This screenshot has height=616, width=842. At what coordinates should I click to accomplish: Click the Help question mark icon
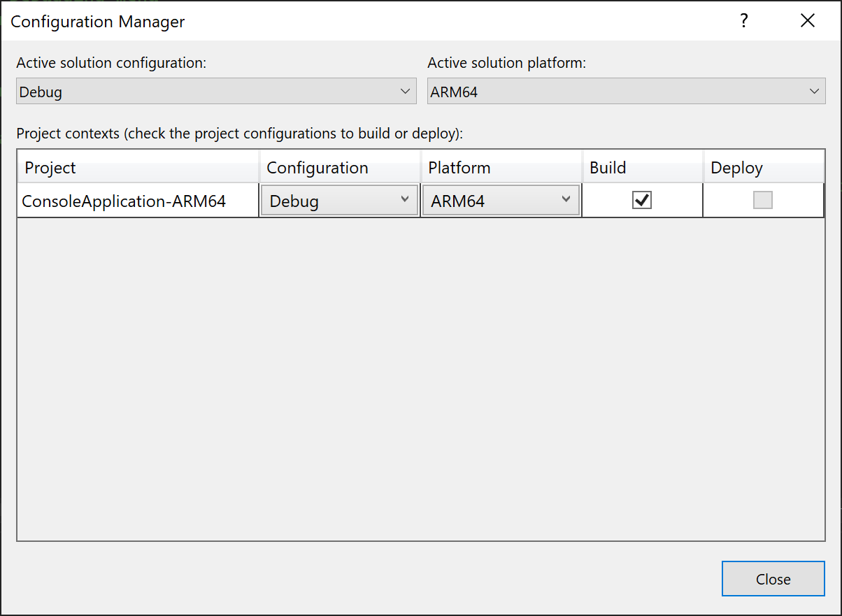click(743, 21)
